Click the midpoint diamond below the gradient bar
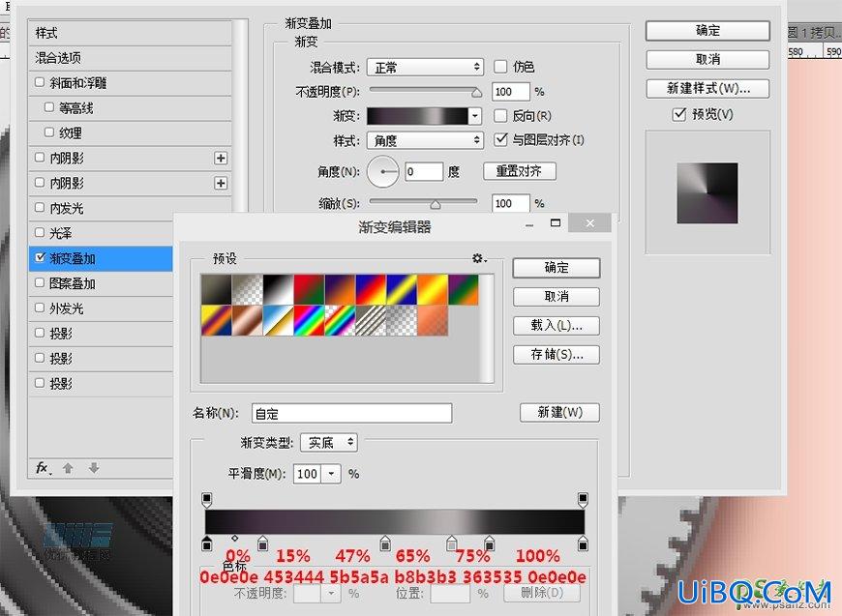 click(234, 538)
